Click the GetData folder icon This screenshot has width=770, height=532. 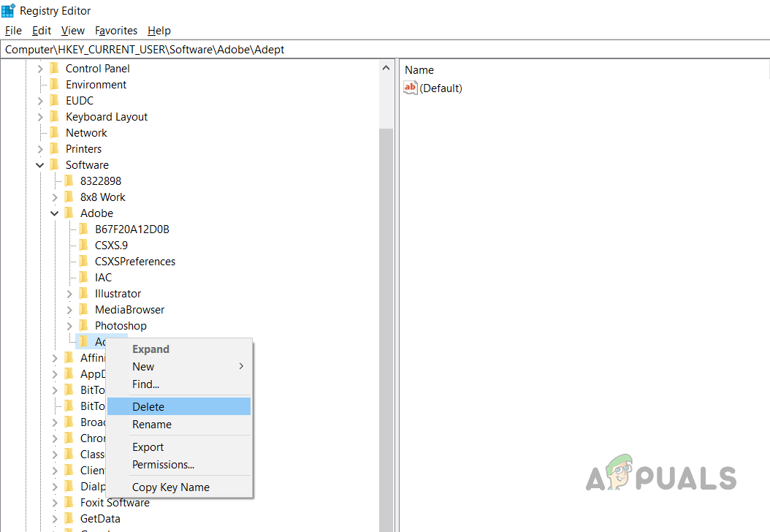point(69,519)
